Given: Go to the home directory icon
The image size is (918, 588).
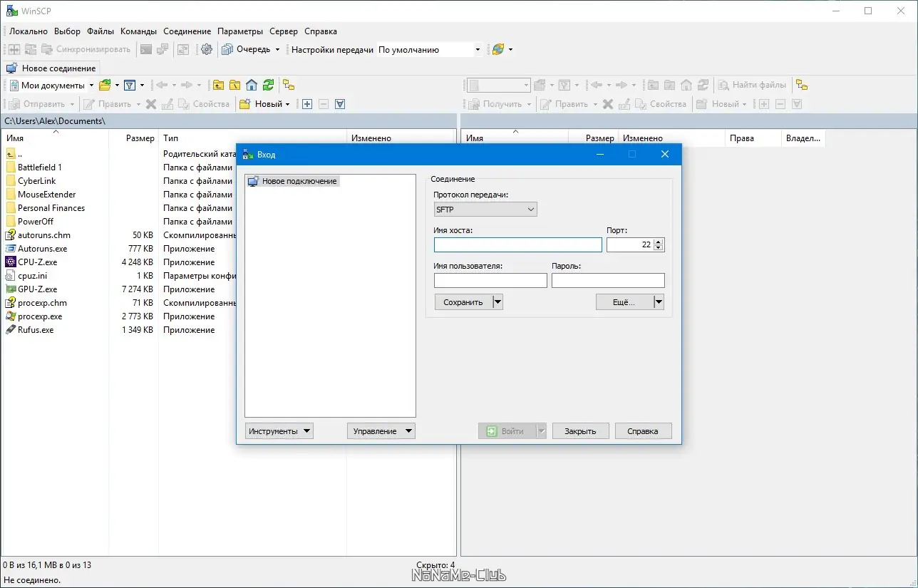Looking at the screenshot, I should pyautogui.click(x=252, y=85).
